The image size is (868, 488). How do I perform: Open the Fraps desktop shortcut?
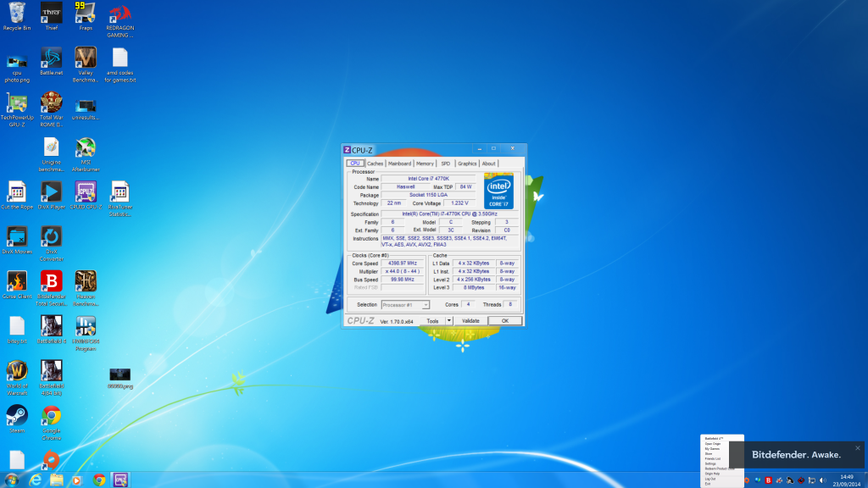point(86,13)
